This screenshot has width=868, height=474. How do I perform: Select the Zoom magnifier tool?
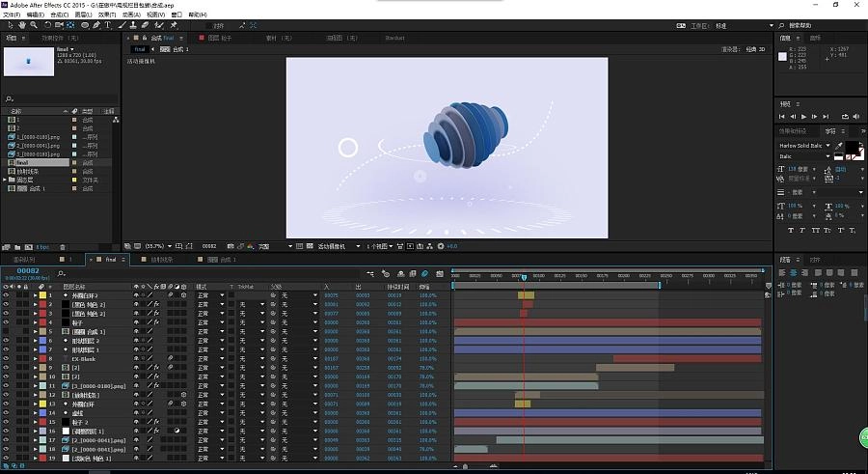pos(35,25)
